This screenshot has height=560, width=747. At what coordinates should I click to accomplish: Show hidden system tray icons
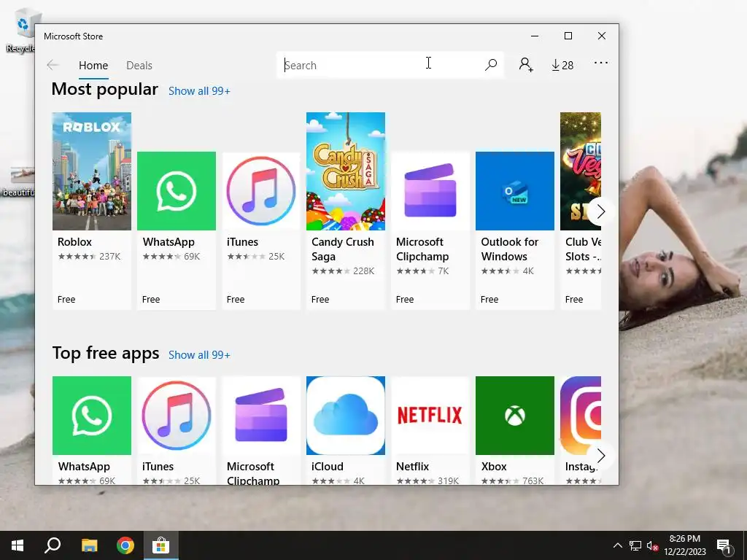(x=617, y=545)
